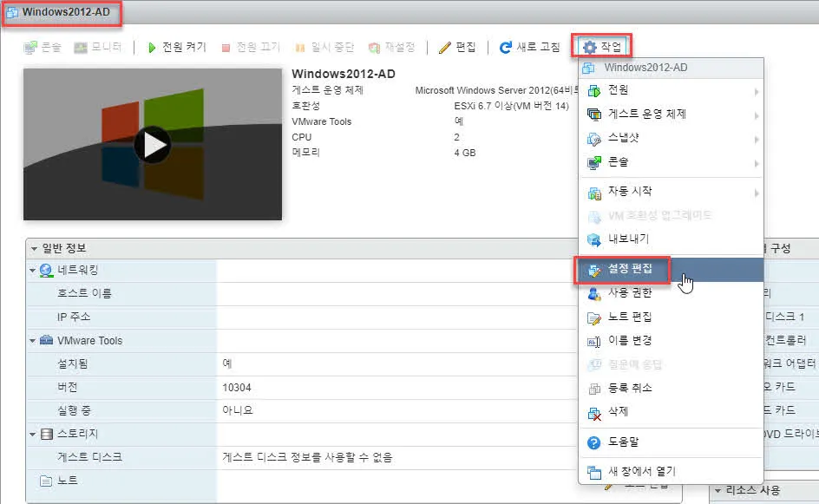Viewport: 819px width, 504px height.
Task: Click the 새 창에서 열기 icon
Action: pyautogui.click(x=594, y=472)
